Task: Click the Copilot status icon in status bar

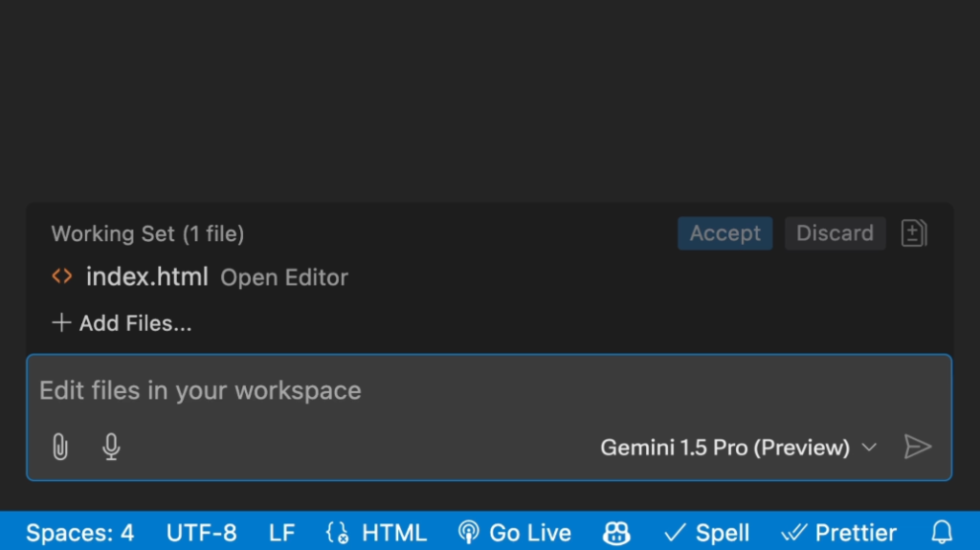Action: (616, 533)
